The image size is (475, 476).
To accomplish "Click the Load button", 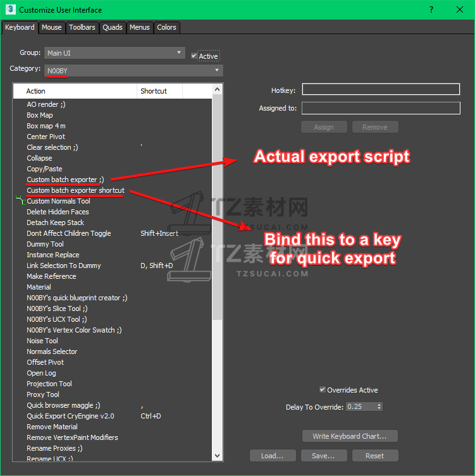I will pos(272,455).
